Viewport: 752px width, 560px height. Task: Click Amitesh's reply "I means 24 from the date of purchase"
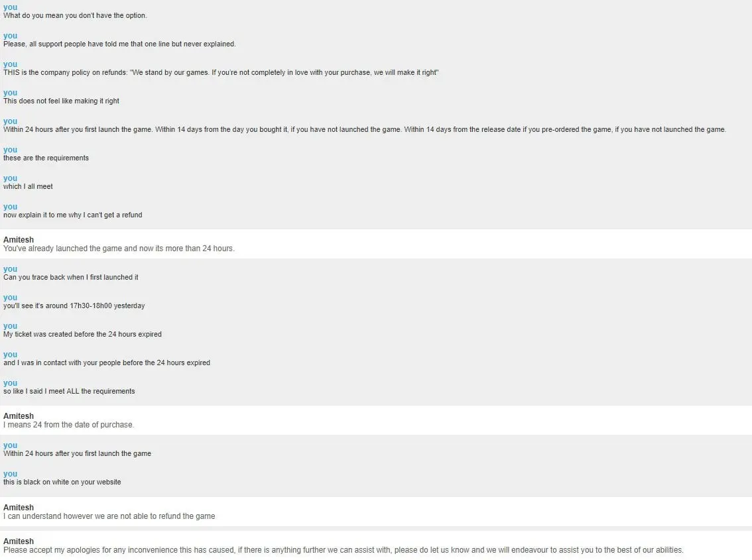click(x=68, y=425)
